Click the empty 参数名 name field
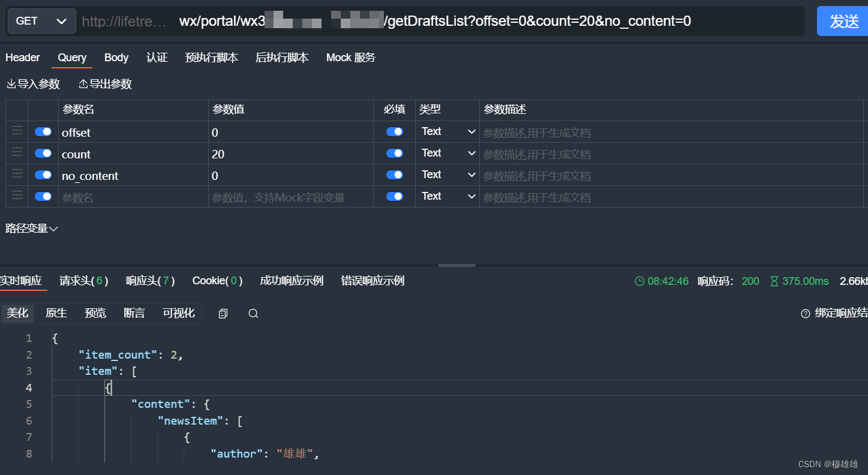 pyautogui.click(x=133, y=197)
